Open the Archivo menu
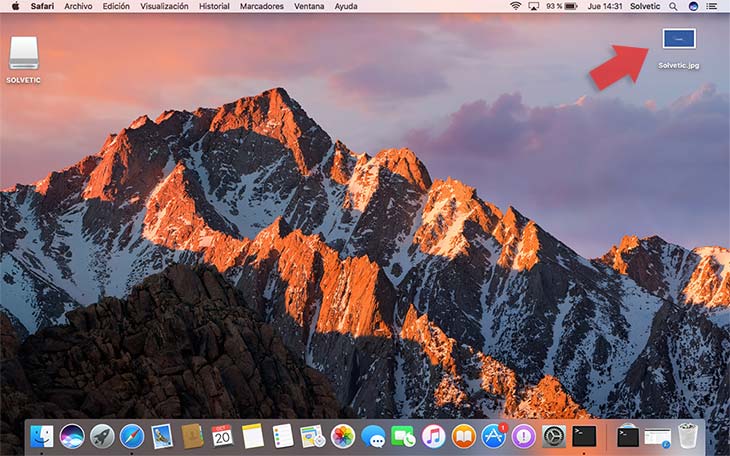 pos(78,6)
